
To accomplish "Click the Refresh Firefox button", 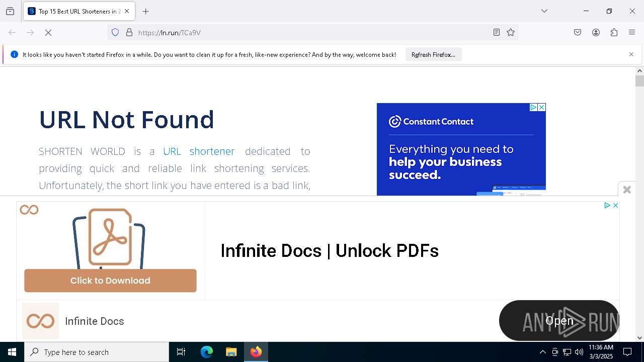I will 433,55.
